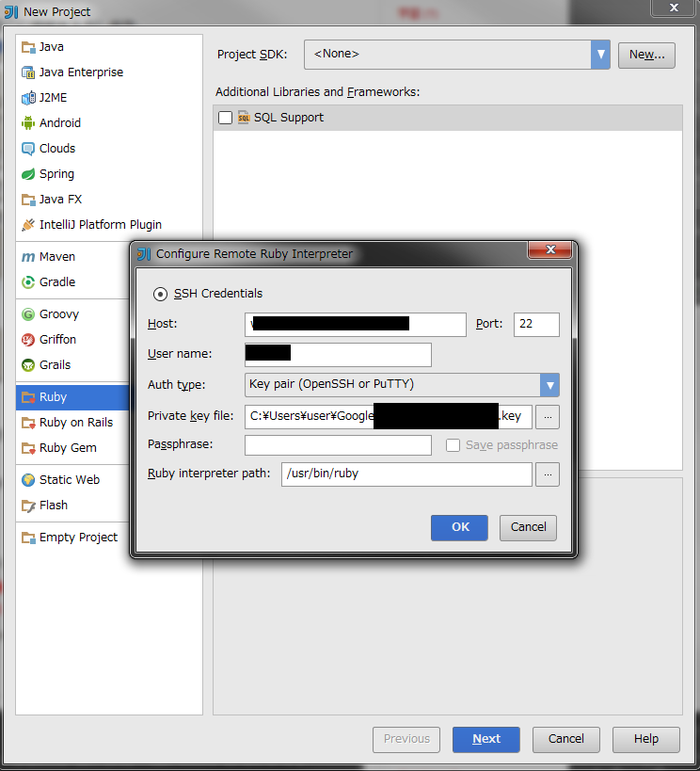This screenshot has height=771, width=700.
Task: Click the Port field showing 22
Action: coord(536,325)
